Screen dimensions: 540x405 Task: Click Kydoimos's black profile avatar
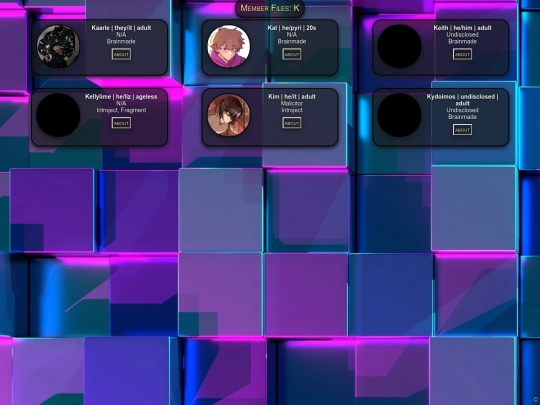(x=399, y=115)
